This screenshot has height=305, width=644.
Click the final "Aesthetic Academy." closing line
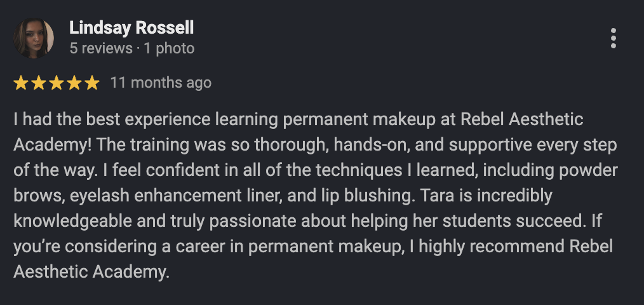point(91,272)
